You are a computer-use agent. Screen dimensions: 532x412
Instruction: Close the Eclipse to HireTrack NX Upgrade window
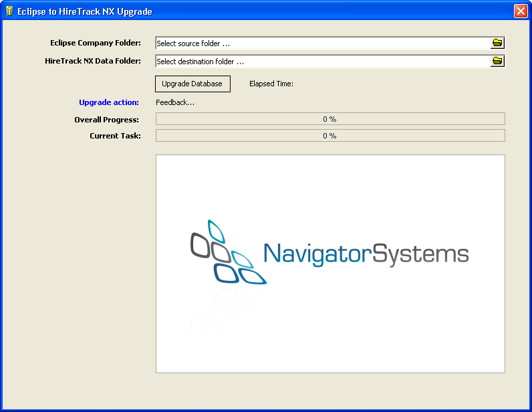coord(521,11)
